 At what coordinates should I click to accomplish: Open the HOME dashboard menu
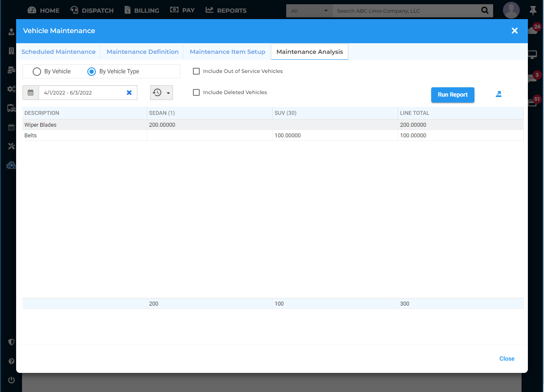pyautogui.click(x=43, y=10)
